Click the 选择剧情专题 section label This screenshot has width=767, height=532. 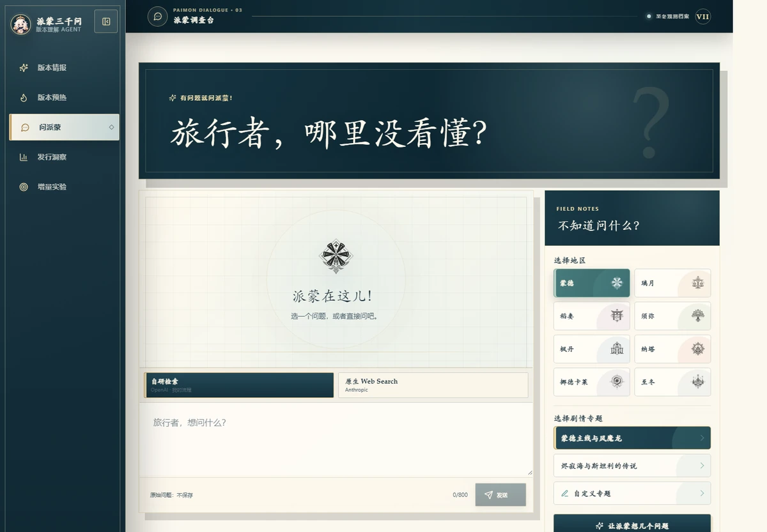[x=578, y=418]
